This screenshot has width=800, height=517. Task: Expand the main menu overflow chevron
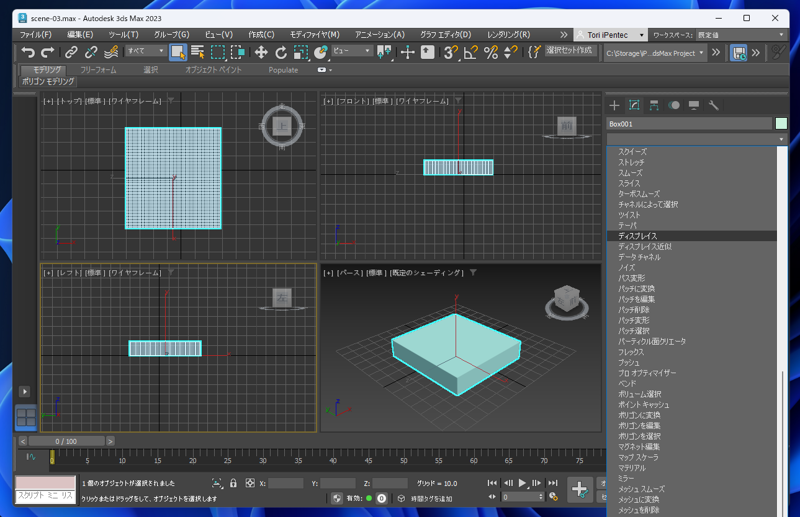pyautogui.click(x=563, y=35)
